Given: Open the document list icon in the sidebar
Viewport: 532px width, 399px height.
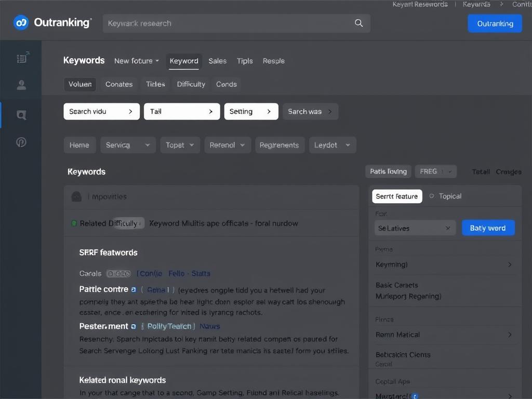Looking at the screenshot, I should [21, 59].
